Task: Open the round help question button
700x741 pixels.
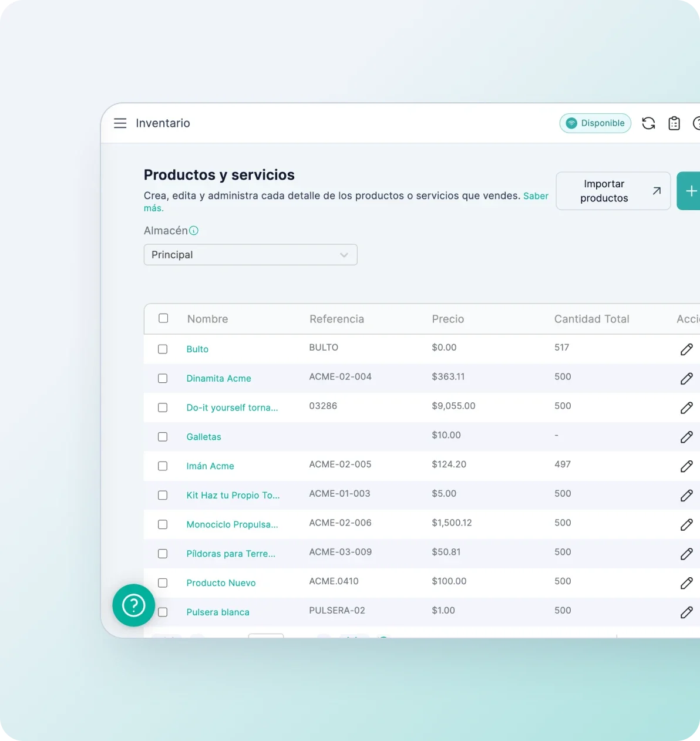Action: tap(133, 605)
